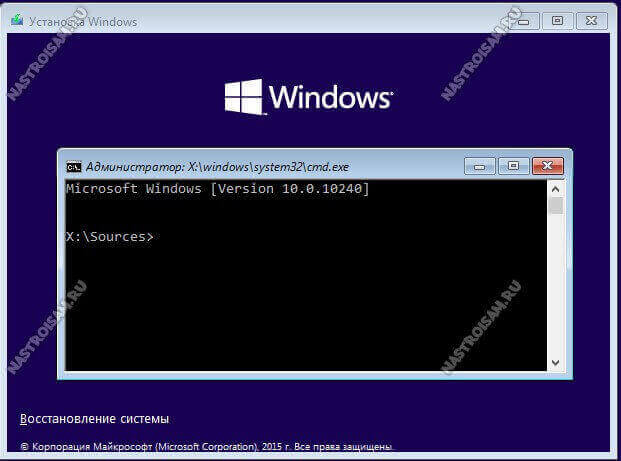Maximize the cmd.exe command prompt window
621x461 pixels.
point(513,166)
